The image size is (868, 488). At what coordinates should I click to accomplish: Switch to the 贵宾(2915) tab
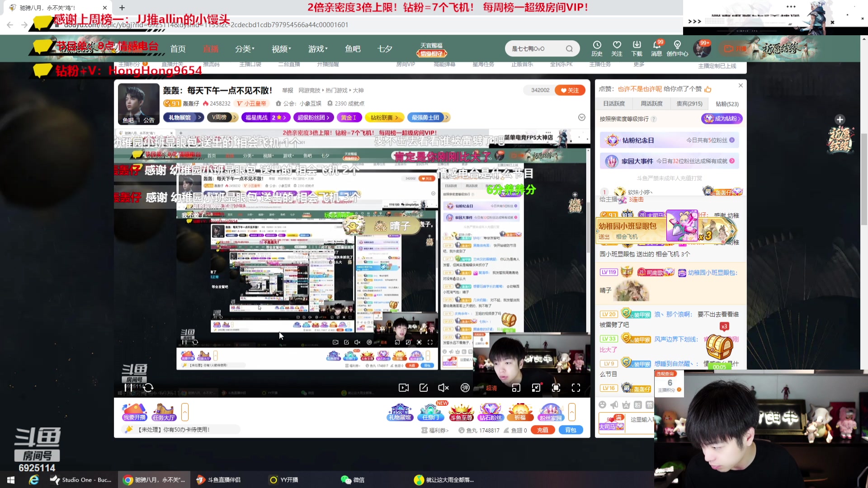[689, 103]
